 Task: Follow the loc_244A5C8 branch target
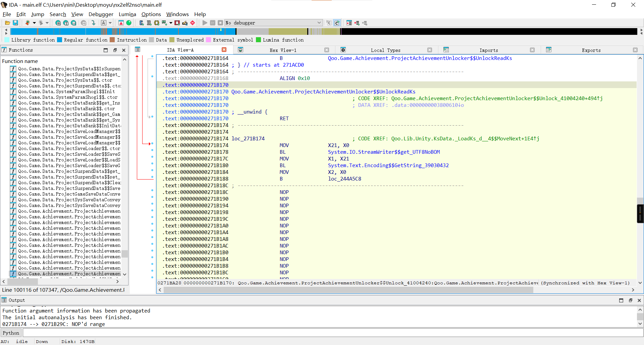click(x=344, y=179)
